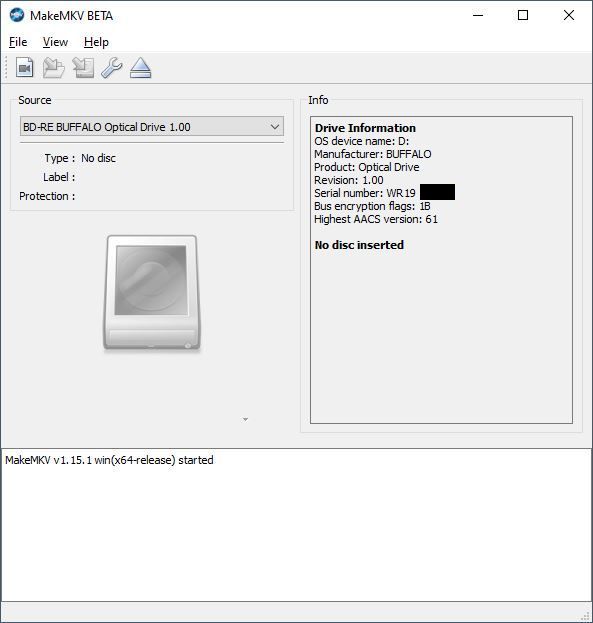Open the File menu
593x623 pixels.
18,42
